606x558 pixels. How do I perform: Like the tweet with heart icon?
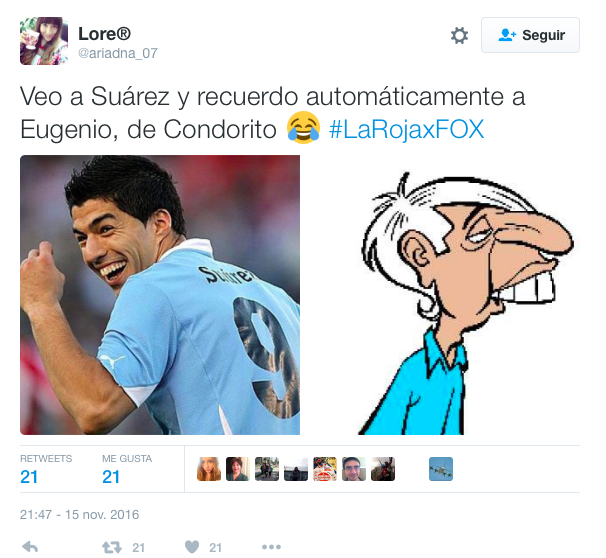(x=192, y=547)
